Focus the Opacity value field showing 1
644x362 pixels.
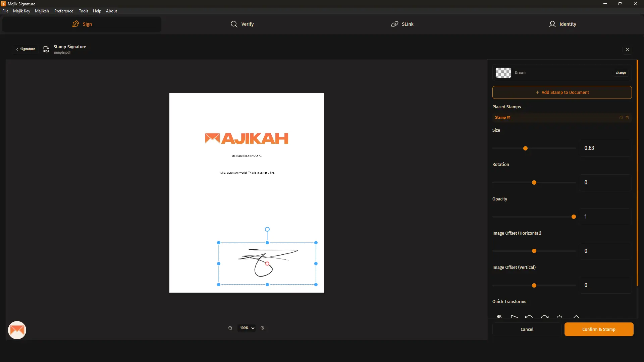605,217
